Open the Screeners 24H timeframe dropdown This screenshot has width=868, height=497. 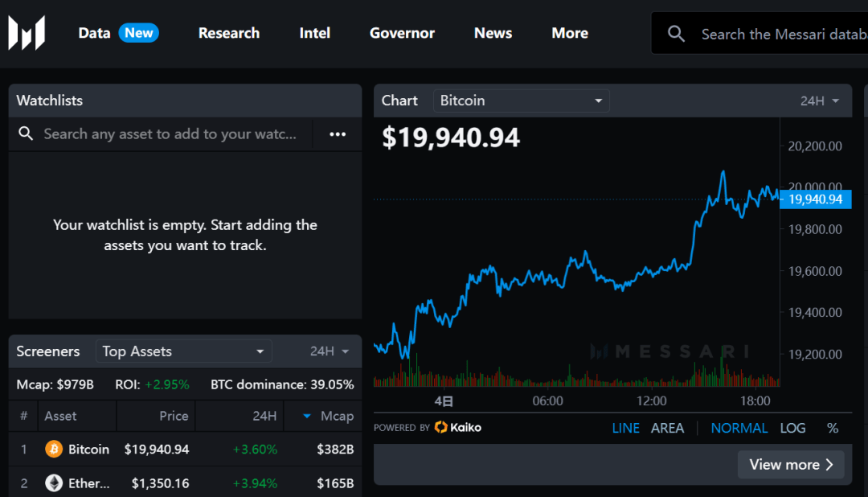click(330, 351)
